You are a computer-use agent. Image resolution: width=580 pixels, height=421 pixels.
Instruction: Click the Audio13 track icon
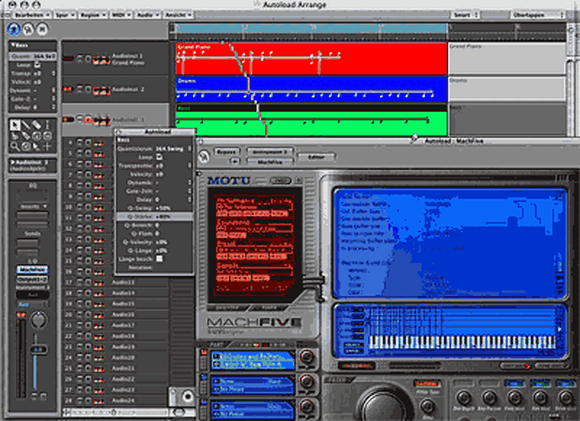[x=99, y=283]
